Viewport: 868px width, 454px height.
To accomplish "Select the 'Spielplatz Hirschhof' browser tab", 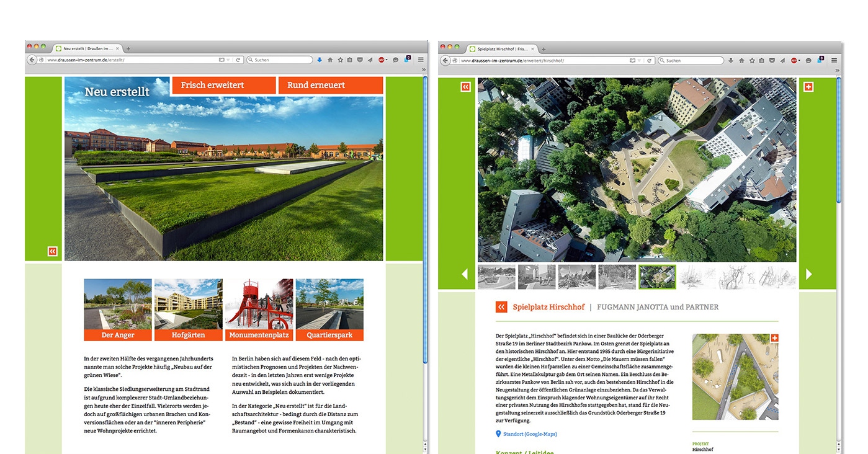I will click(502, 48).
